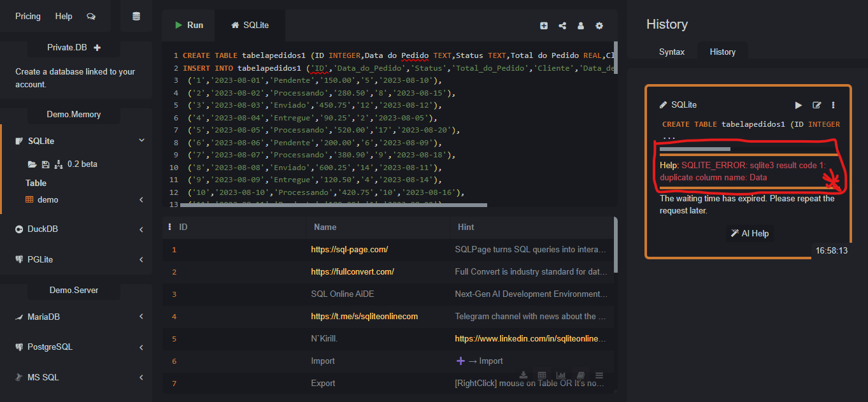Click the AI Help button
The width and height of the screenshot is (868, 402).
[x=750, y=234]
